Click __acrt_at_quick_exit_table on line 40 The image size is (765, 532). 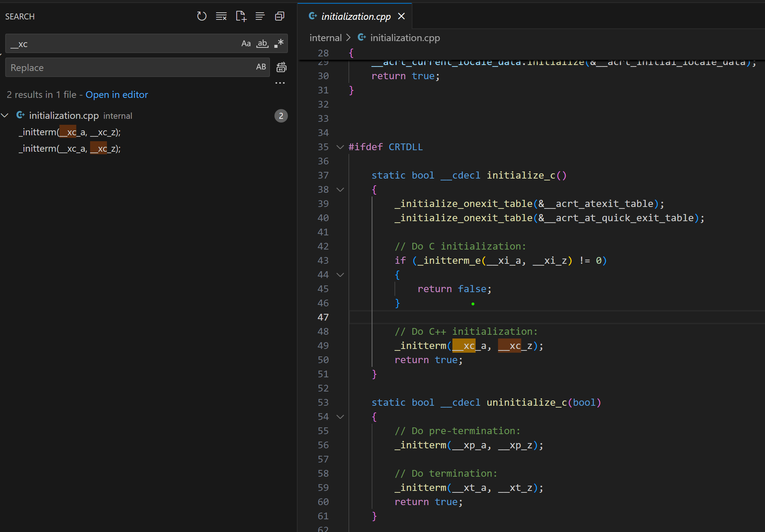(619, 218)
